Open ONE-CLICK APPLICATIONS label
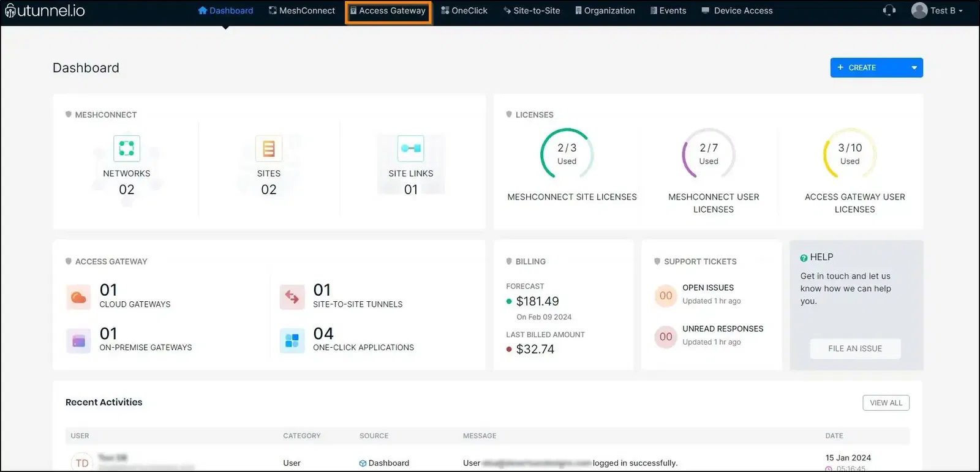 [364, 348]
